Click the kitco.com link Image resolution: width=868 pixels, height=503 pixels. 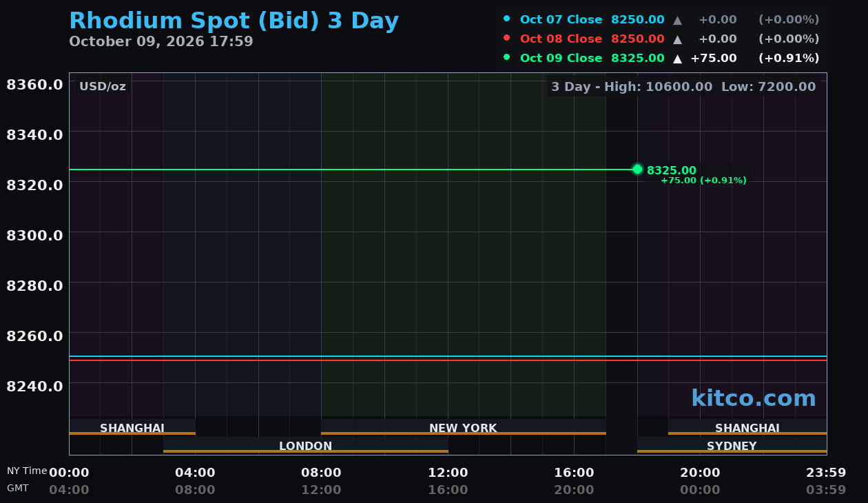click(754, 398)
